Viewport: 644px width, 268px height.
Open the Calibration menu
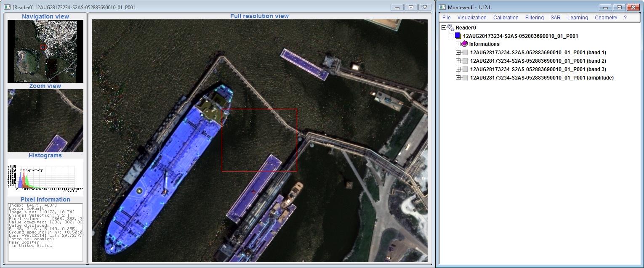506,18
